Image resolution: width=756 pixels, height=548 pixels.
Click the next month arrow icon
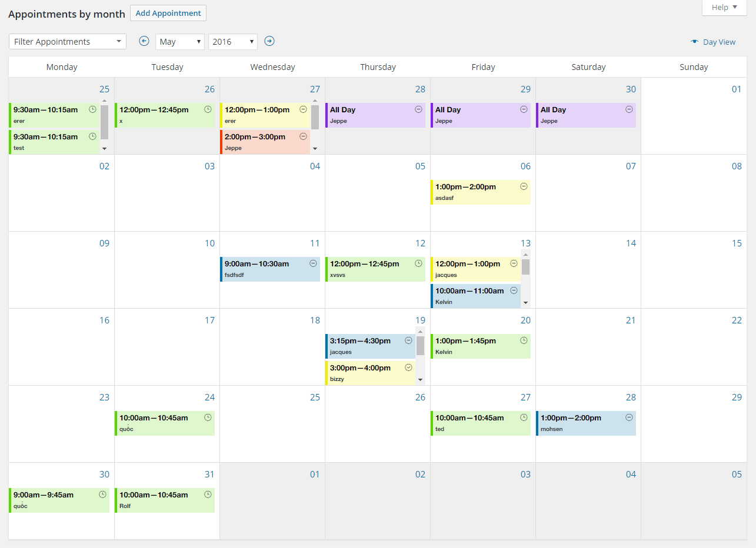point(269,41)
